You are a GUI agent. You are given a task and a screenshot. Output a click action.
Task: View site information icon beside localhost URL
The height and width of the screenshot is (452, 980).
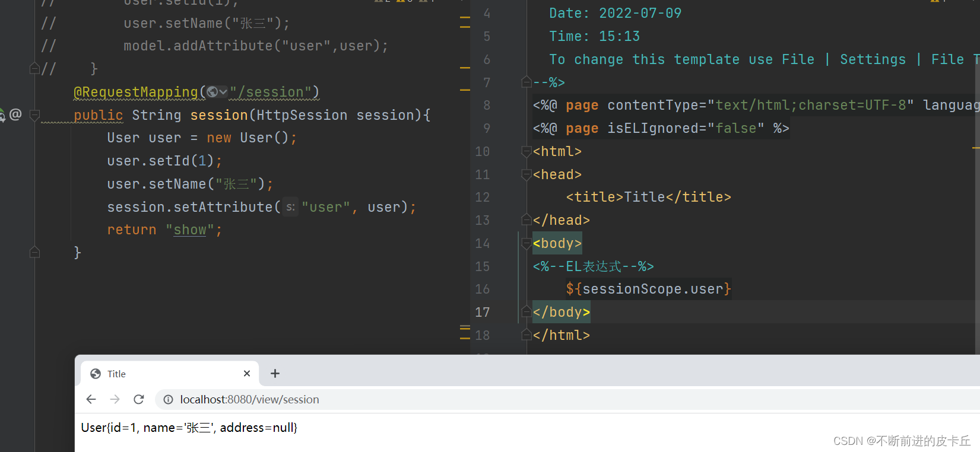pos(169,400)
